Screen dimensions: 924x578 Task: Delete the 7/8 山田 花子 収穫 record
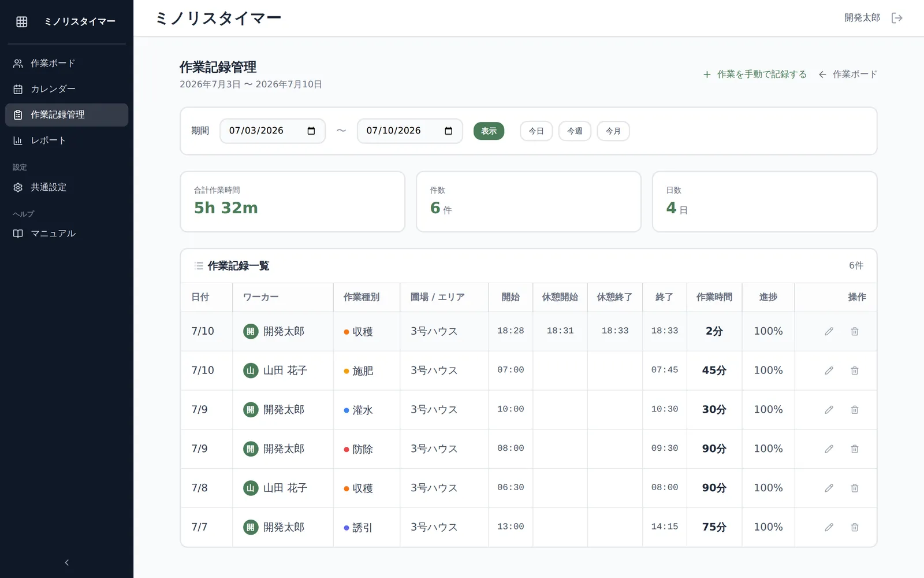pyautogui.click(x=855, y=488)
